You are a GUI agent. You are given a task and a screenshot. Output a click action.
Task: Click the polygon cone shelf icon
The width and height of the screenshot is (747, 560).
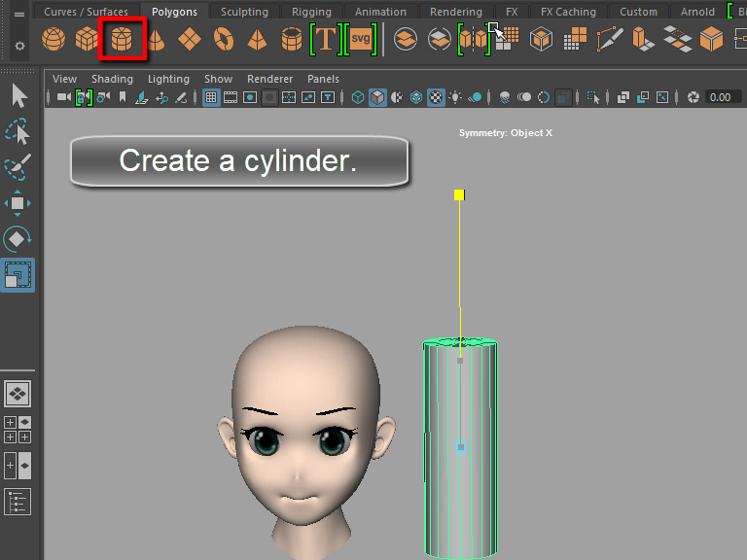(x=156, y=39)
